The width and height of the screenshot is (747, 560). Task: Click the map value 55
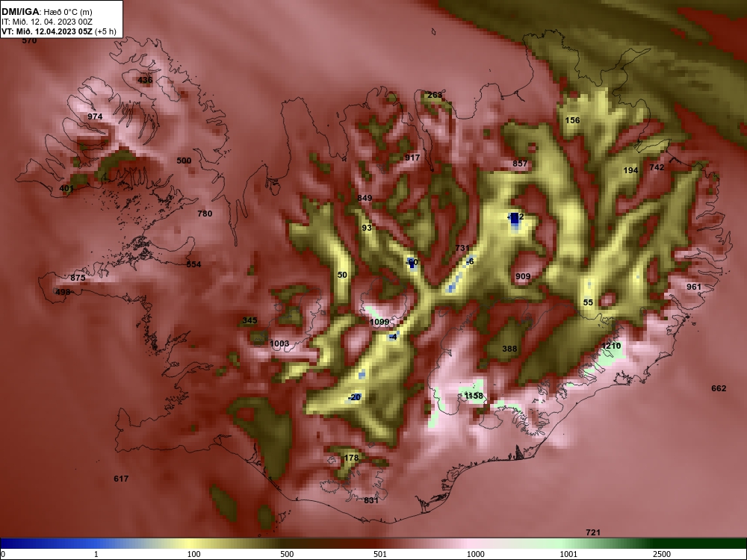click(x=588, y=303)
